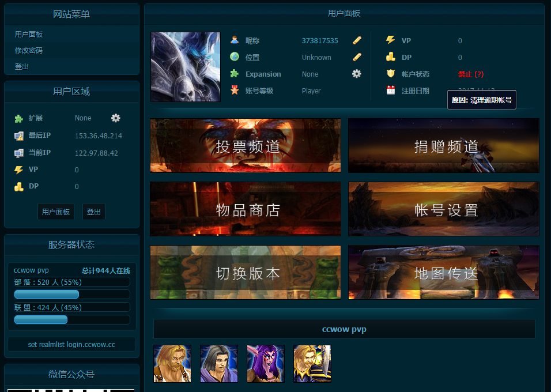Click the user avatar image
This screenshot has height=392, width=551.
point(186,67)
